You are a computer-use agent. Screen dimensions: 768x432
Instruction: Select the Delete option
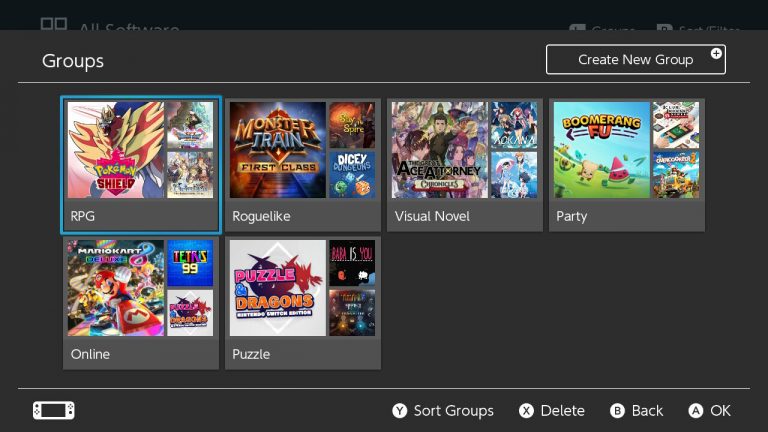563,410
